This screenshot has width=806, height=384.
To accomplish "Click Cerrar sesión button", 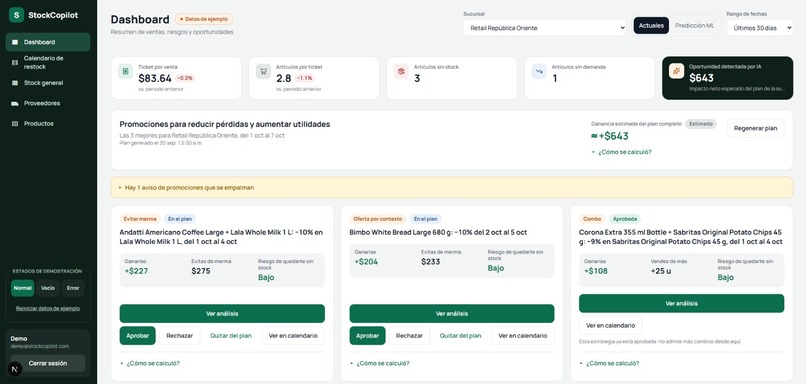I will coord(48,363).
